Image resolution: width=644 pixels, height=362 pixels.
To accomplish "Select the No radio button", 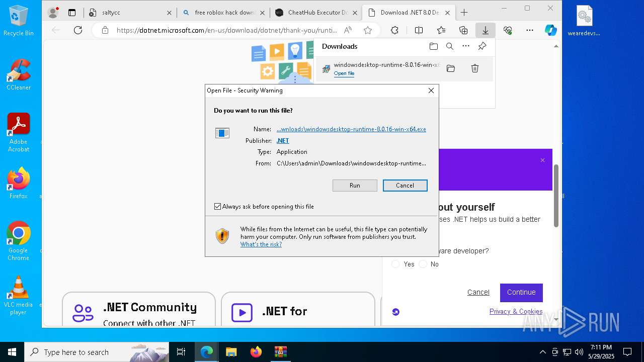I will [x=423, y=264].
